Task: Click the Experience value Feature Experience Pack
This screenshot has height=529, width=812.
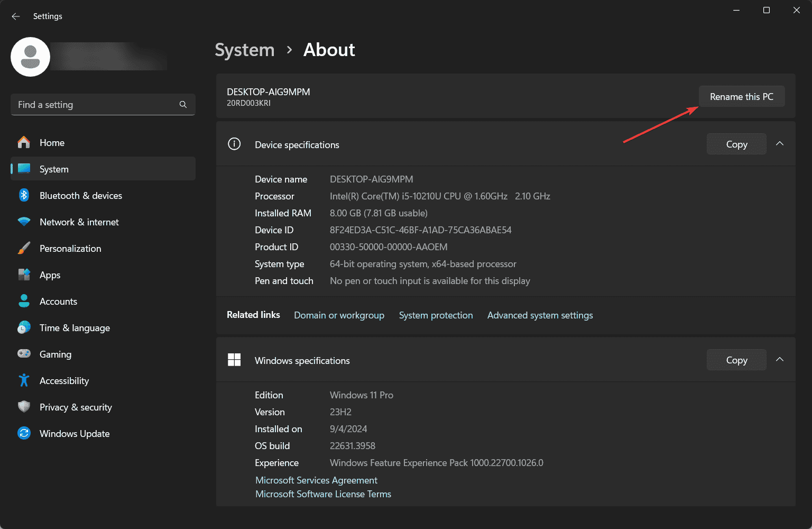Action: [x=437, y=463]
